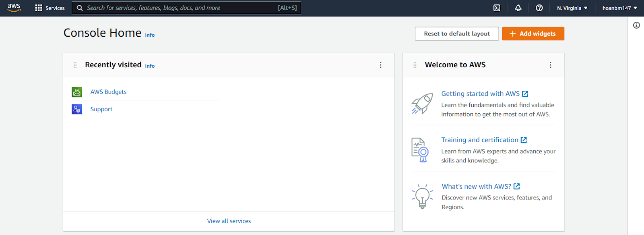The height and width of the screenshot is (235, 644).
Task: Open the info panel icon at right edge
Action: (636, 25)
